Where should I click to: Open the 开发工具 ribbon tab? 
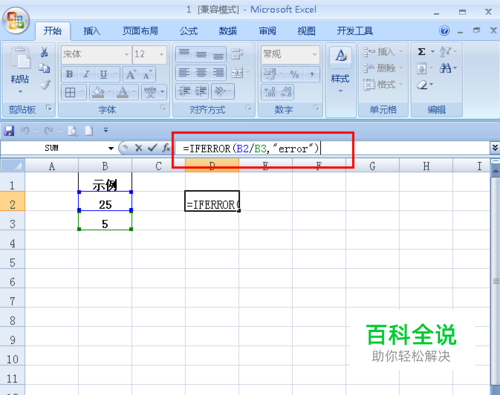point(355,31)
